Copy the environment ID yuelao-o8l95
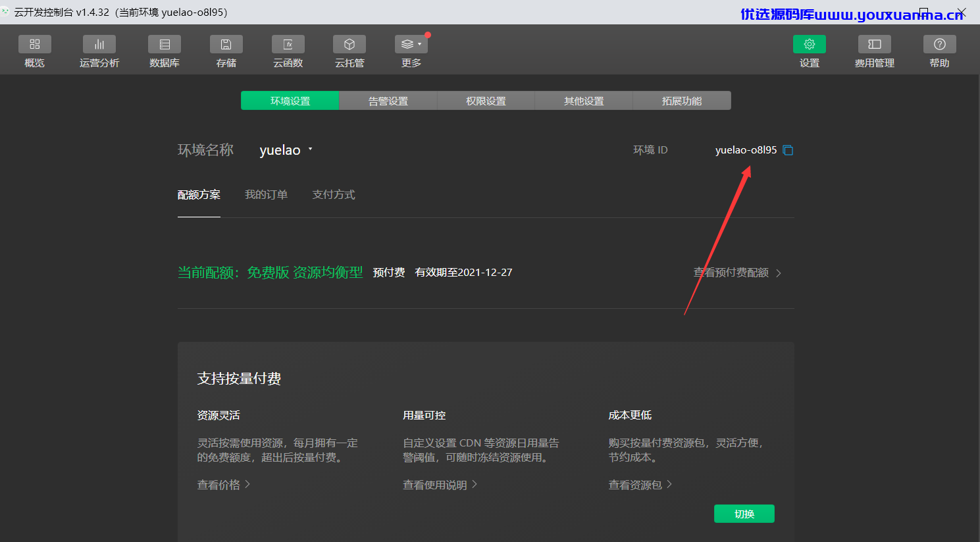 coord(788,150)
